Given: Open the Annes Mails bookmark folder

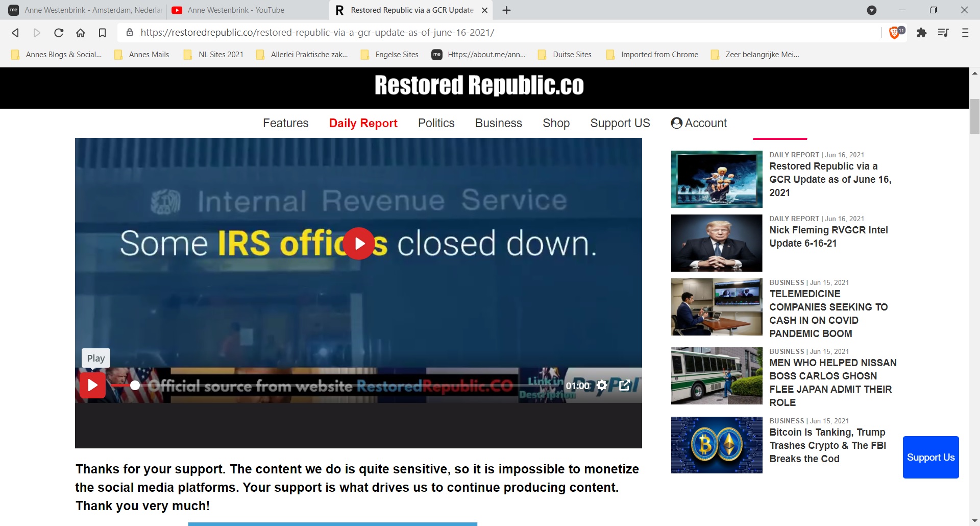Looking at the screenshot, I should (x=142, y=55).
